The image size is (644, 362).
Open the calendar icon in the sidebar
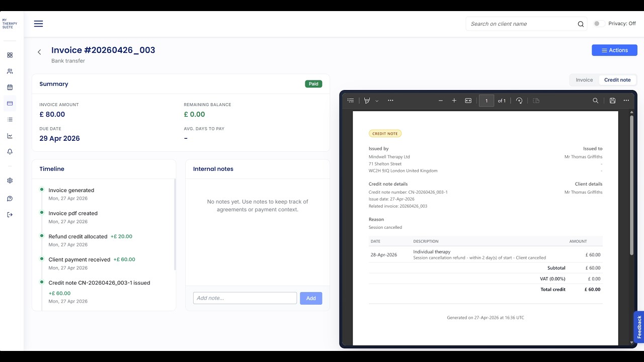click(10, 87)
